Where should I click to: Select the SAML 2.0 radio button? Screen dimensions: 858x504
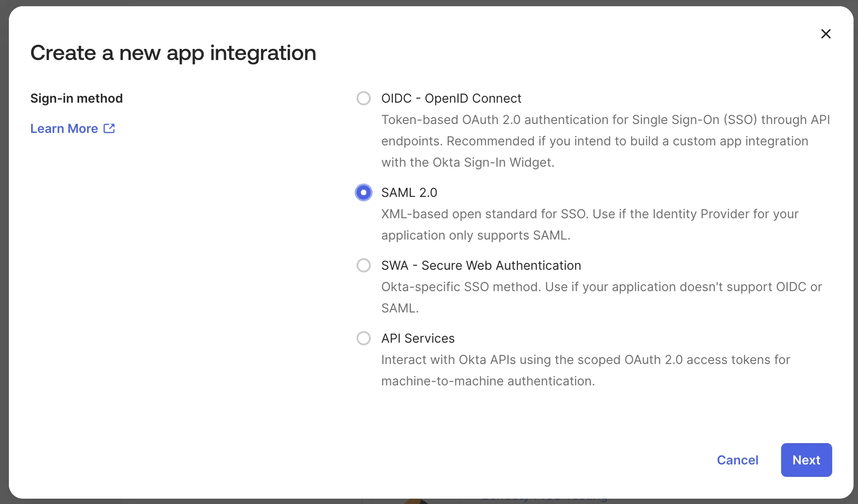pyautogui.click(x=363, y=192)
